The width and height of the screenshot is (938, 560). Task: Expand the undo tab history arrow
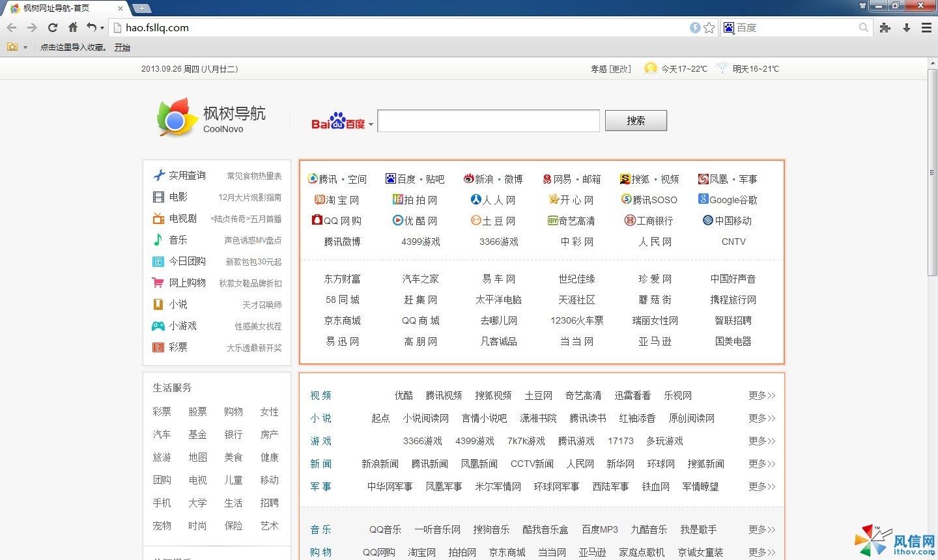[x=102, y=28]
